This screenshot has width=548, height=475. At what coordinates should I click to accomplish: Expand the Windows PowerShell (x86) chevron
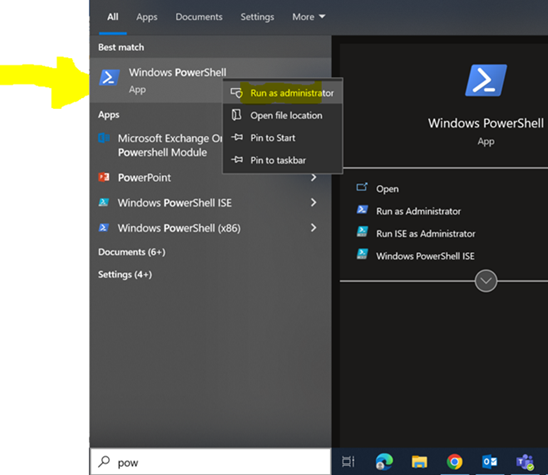point(313,228)
